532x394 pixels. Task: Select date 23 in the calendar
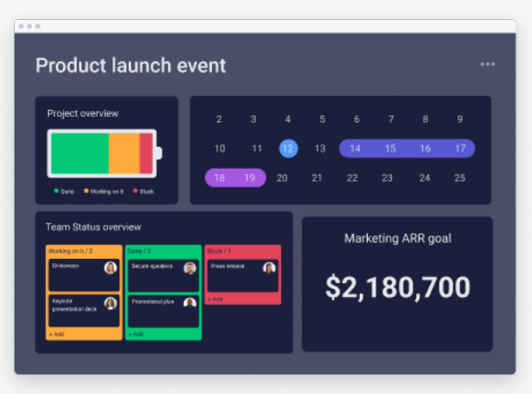pyautogui.click(x=388, y=178)
